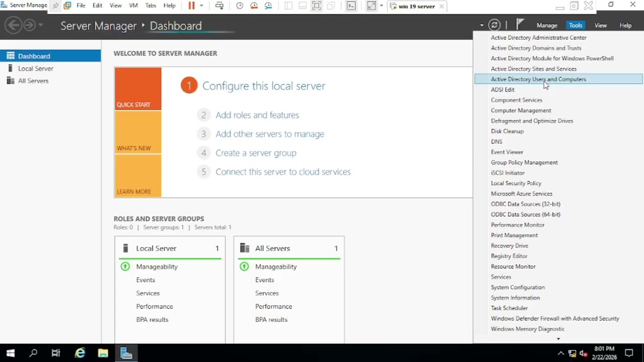Select All Servers in the left navigation
The width and height of the screenshot is (644, 362).
[x=50, y=80]
